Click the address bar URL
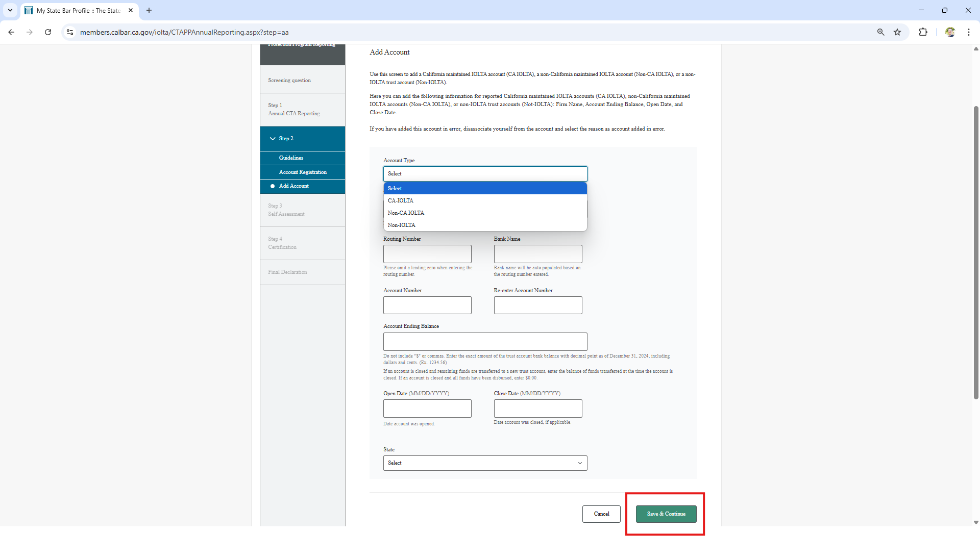The height and width of the screenshot is (536, 980). [184, 32]
